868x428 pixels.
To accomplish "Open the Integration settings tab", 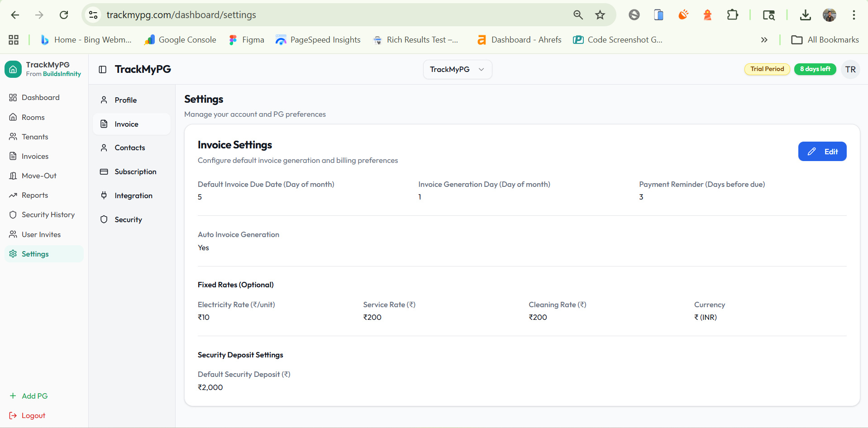I will (133, 195).
